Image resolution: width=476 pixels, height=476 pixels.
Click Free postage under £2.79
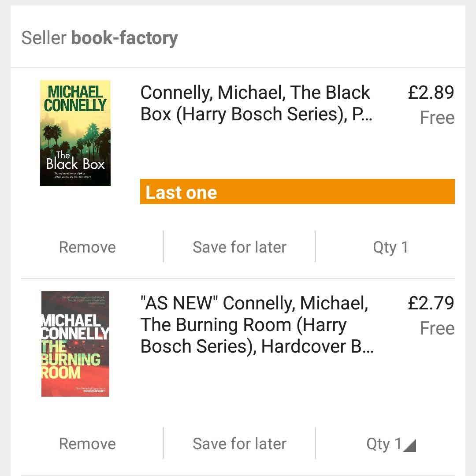click(x=437, y=328)
